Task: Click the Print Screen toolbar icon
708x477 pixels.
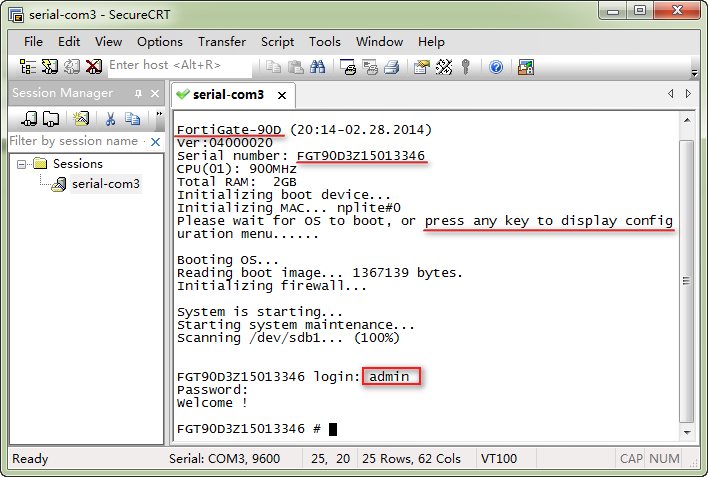Action: click(348, 67)
